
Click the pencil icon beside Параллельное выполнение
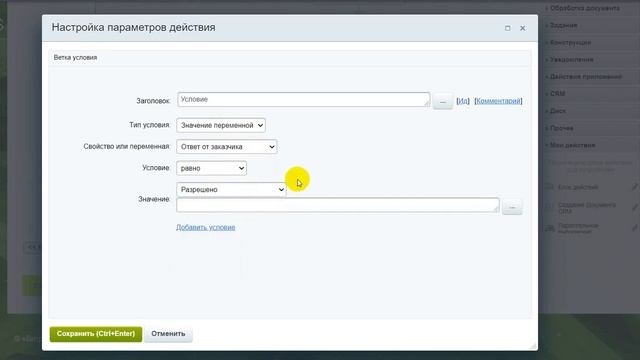pos(635,228)
